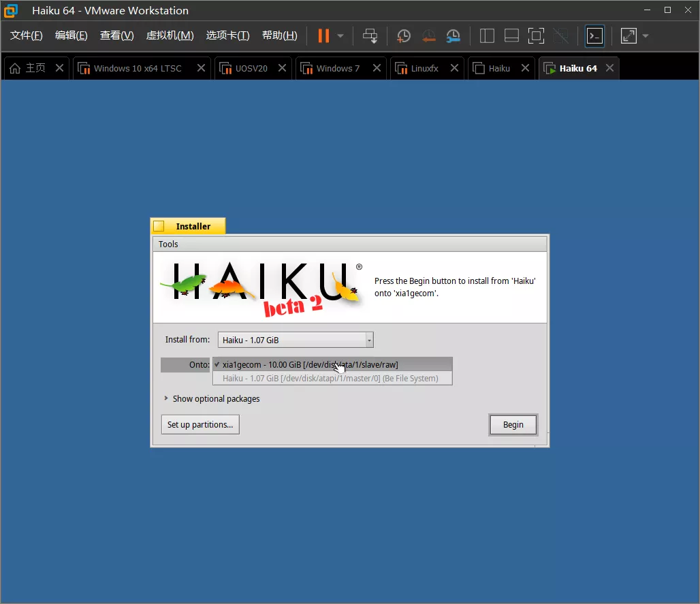Take a snapshot of the VM
The width and height of the screenshot is (700, 604).
coord(404,35)
